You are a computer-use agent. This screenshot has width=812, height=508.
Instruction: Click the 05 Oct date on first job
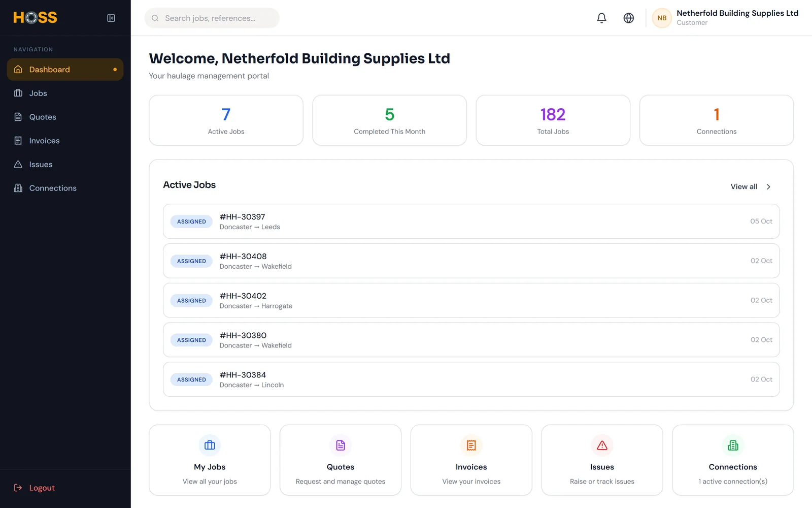click(761, 221)
